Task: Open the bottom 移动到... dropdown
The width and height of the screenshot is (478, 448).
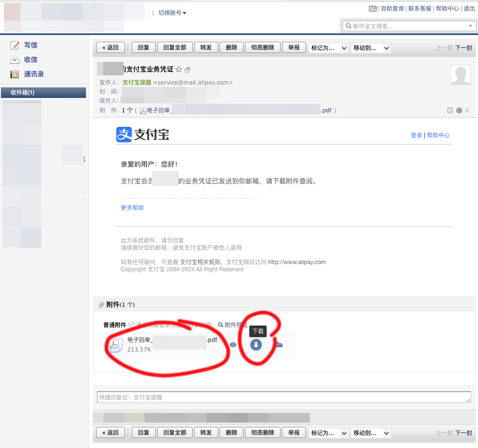Action: click(371, 433)
